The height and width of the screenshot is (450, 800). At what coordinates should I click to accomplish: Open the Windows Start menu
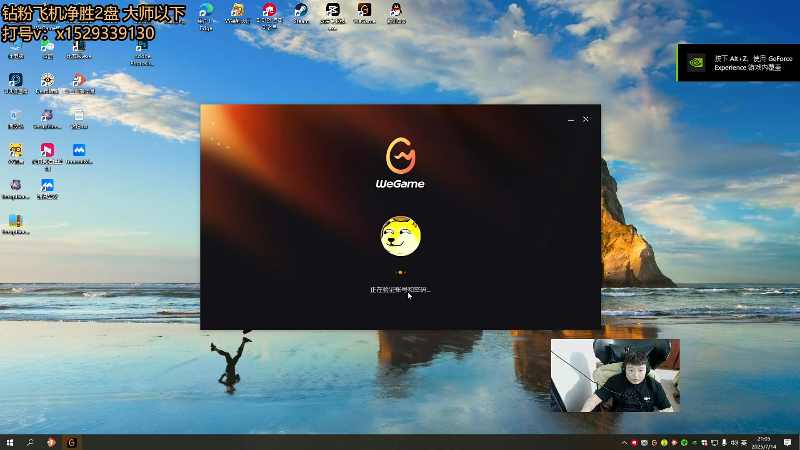10,442
